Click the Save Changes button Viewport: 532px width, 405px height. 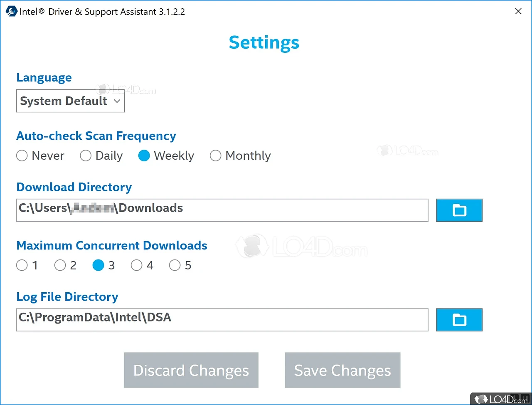pos(342,370)
